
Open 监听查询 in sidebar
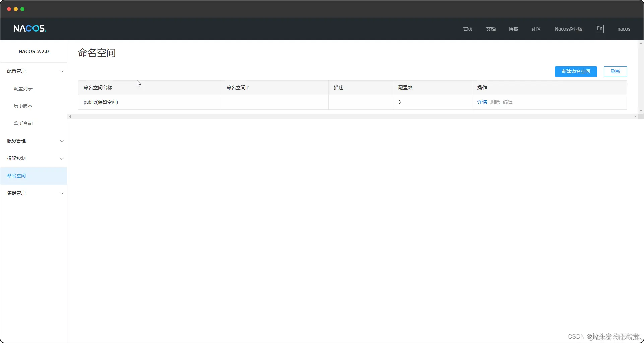[23, 123]
